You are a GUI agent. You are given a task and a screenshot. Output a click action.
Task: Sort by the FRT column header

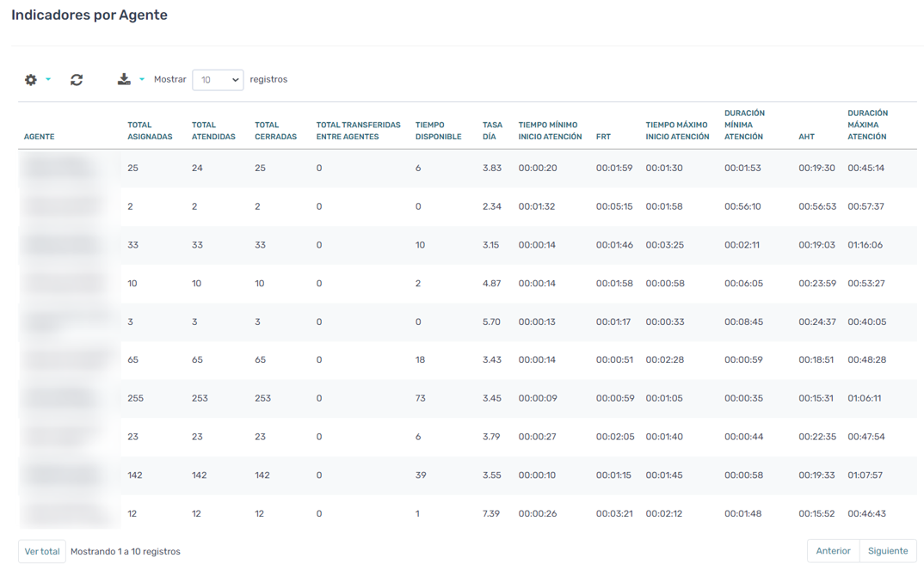603,137
